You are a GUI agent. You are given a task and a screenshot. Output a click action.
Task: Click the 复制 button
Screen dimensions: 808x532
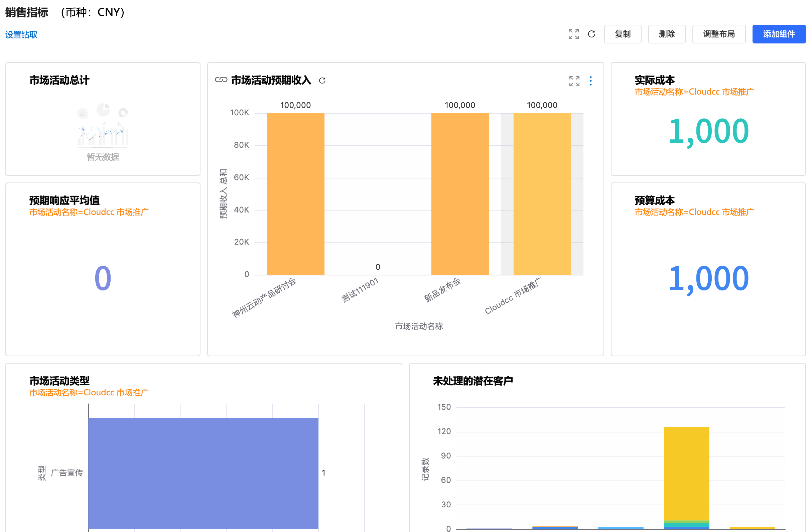(622, 34)
